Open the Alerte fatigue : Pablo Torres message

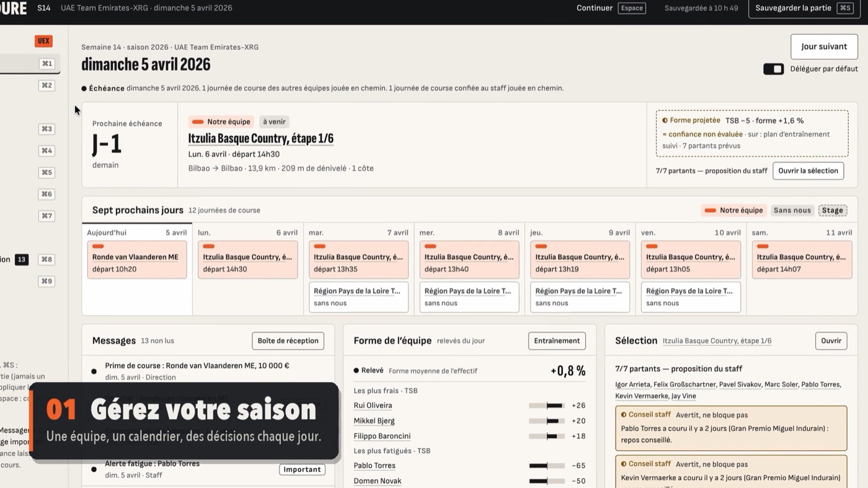[x=208, y=469]
